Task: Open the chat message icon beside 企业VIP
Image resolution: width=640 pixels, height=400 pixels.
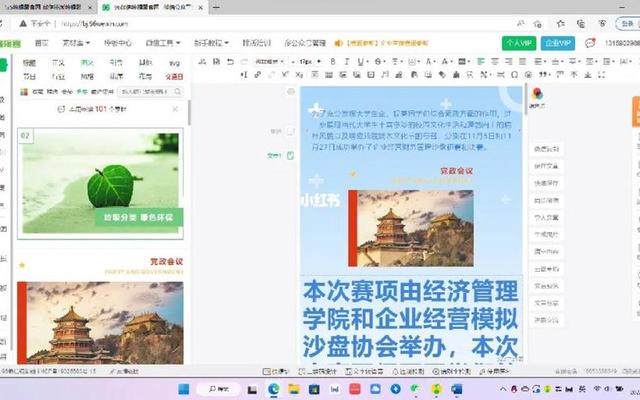Action: (x=590, y=43)
